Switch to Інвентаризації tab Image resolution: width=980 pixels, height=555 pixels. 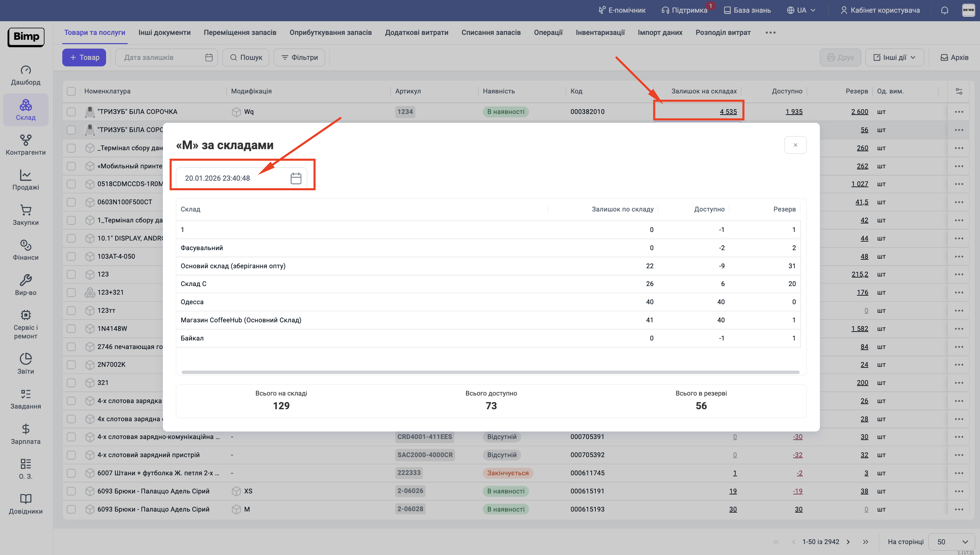(x=600, y=33)
